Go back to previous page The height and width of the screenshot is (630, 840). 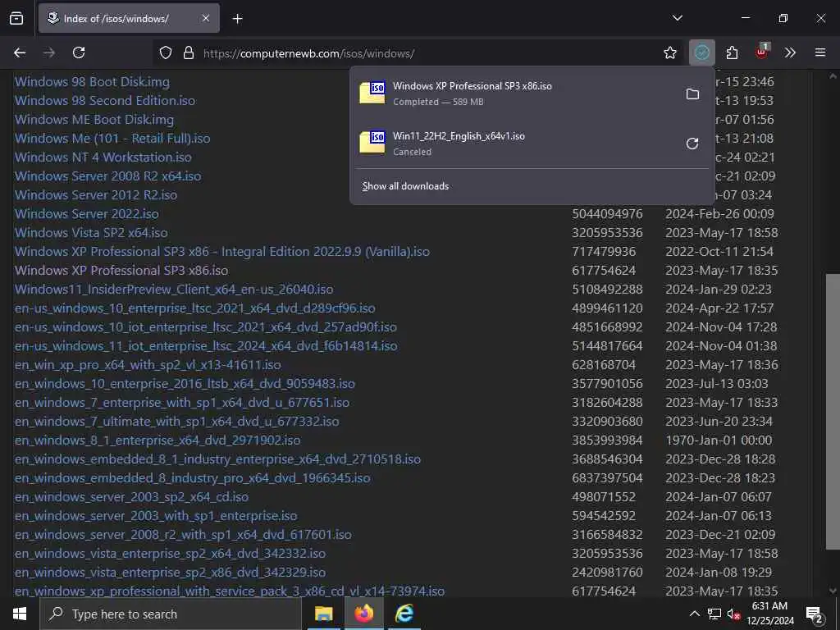[20, 52]
